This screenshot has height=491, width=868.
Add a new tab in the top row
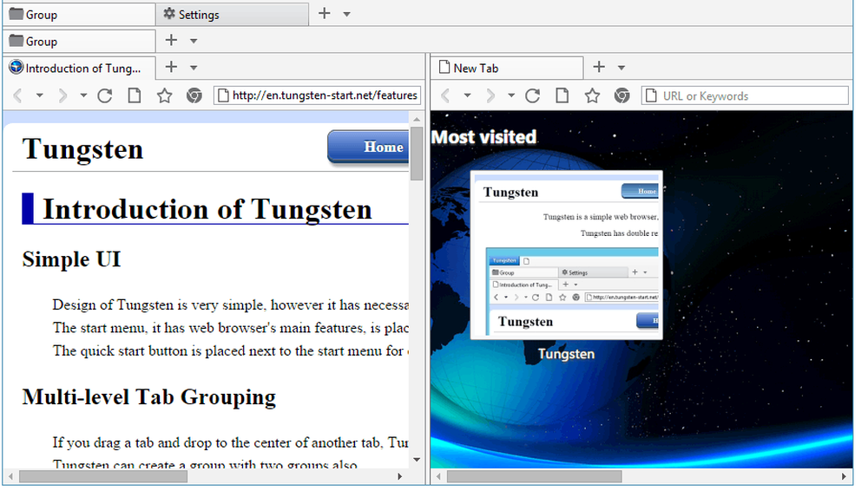tap(325, 14)
